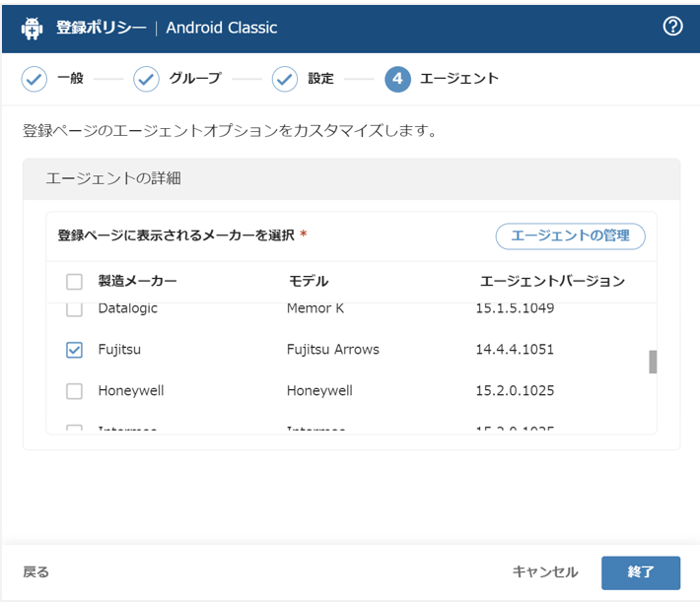
Task: Select the Honeywell model cell
Action: [319, 391]
